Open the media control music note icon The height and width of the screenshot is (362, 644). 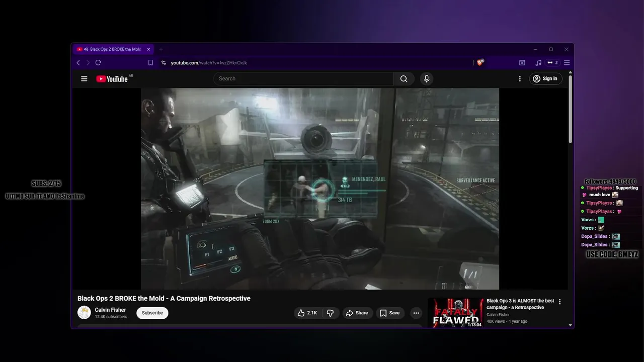pyautogui.click(x=538, y=63)
